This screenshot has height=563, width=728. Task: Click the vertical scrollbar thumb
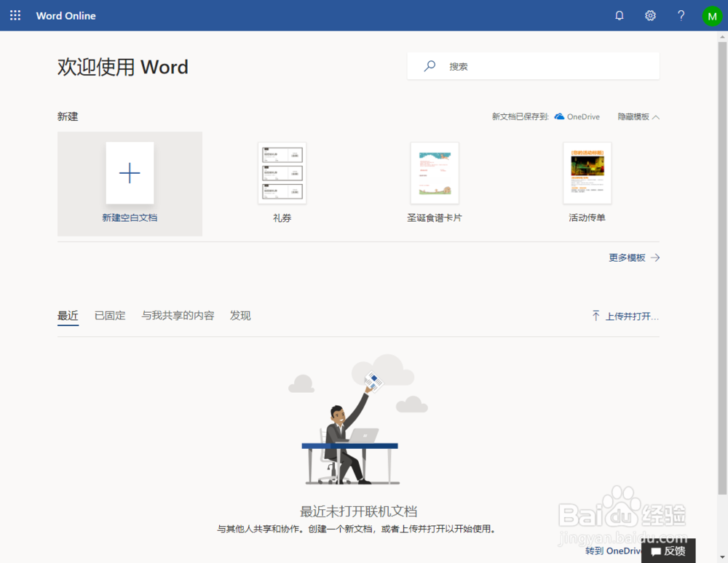(x=722, y=268)
